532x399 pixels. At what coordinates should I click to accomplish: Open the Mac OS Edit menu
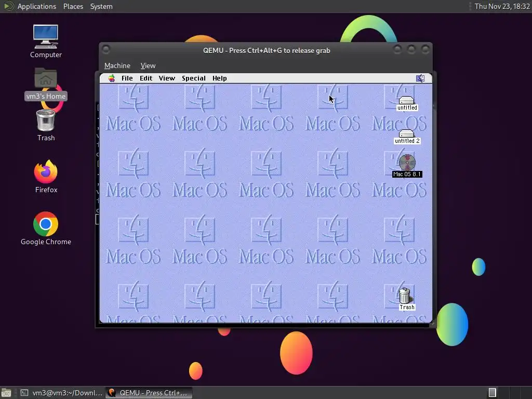(x=146, y=78)
